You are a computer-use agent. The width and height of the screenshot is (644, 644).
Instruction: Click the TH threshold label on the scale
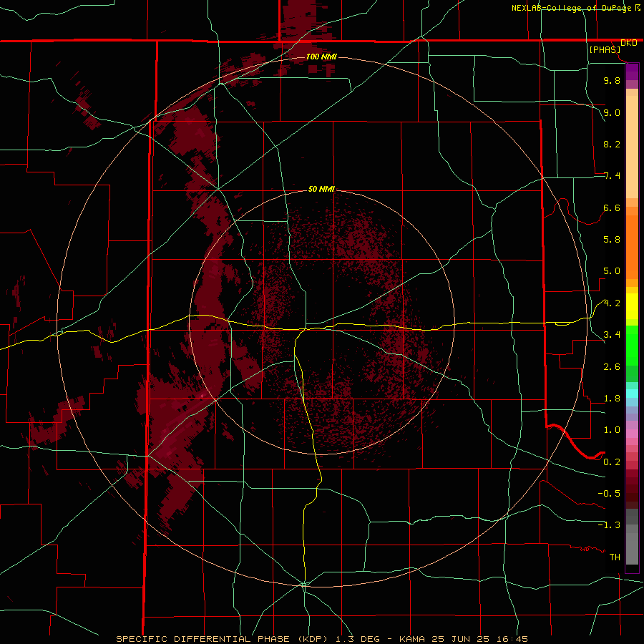pyautogui.click(x=615, y=557)
